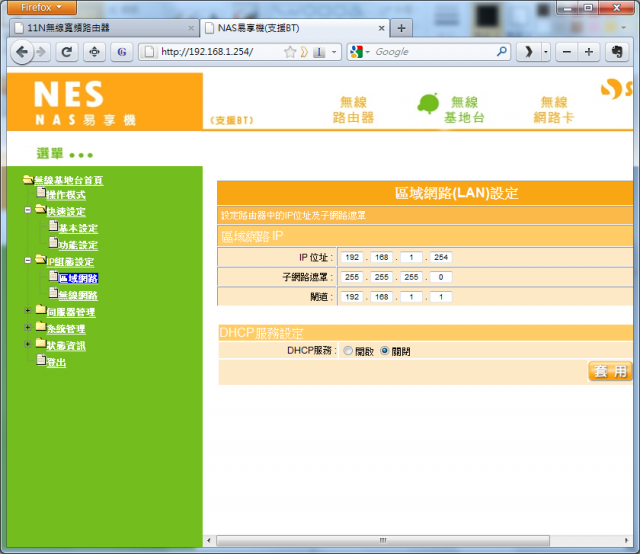Click the browser Back arrow button

22,52
